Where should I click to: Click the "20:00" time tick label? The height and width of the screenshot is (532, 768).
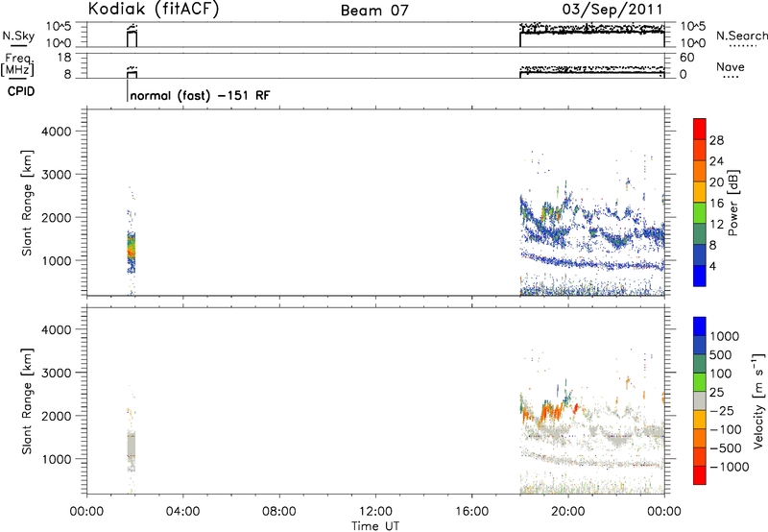tap(567, 512)
